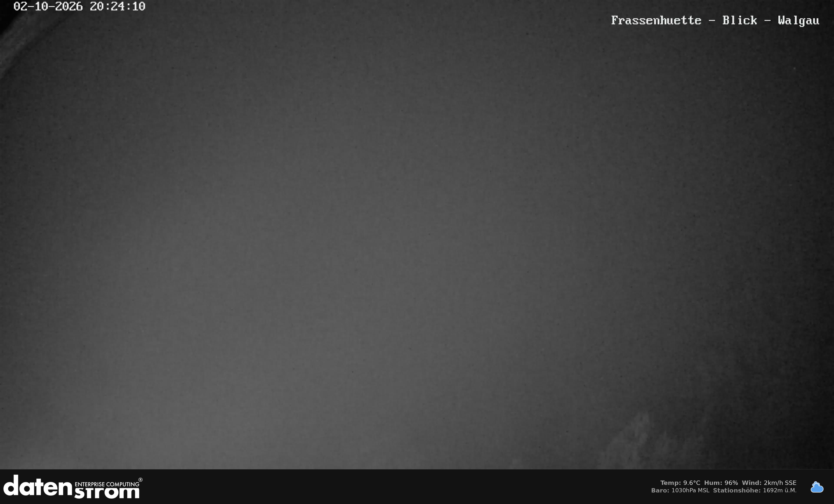Click the 'Frassenhuette' title text
The width and height of the screenshot is (834, 504).
coord(656,20)
